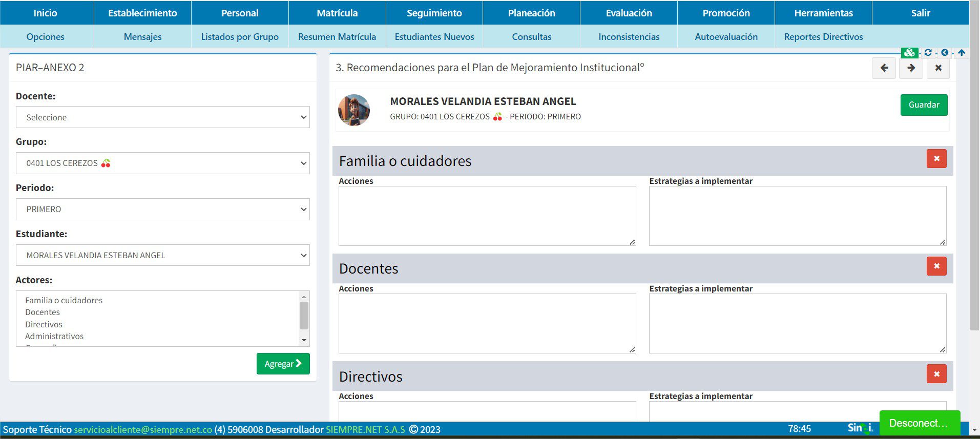Open the Docente dropdown
This screenshot has height=439, width=980.
(x=163, y=117)
